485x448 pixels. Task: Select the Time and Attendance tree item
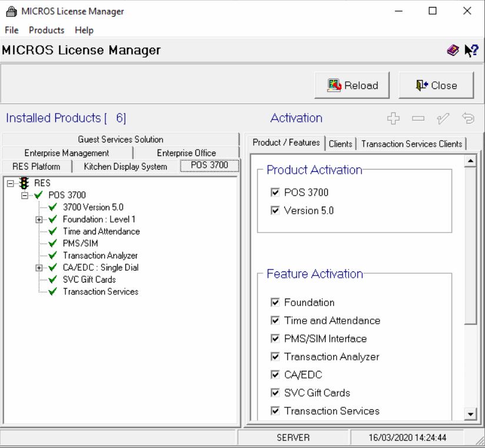coord(101,231)
